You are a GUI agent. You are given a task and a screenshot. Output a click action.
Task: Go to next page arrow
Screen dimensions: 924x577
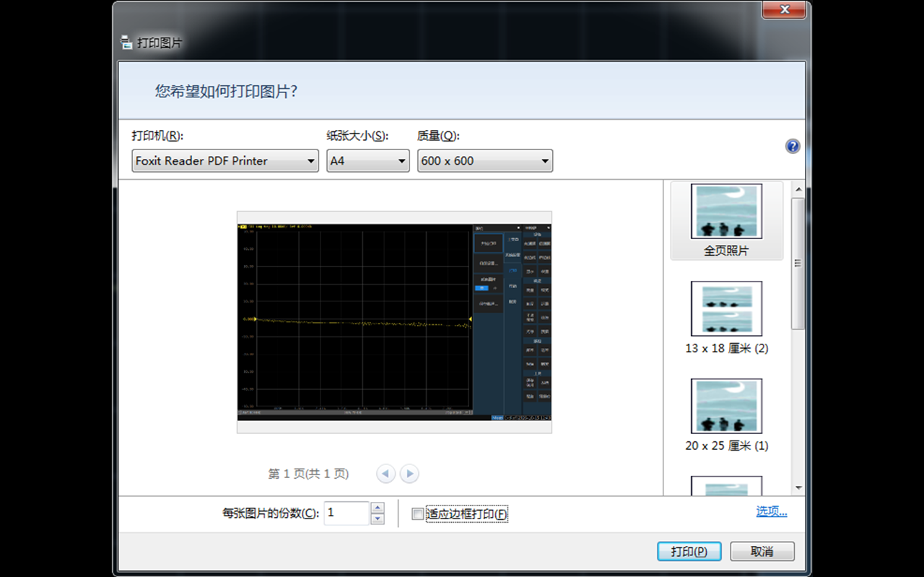click(409, 474)
